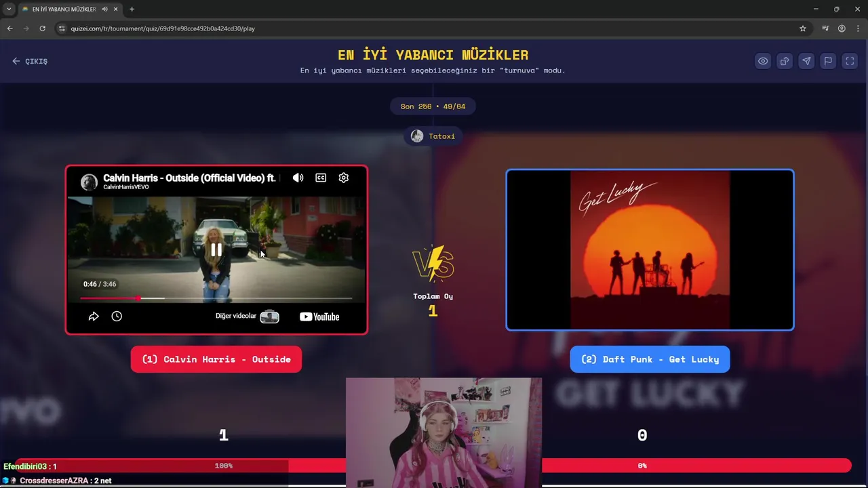The width and height of the screenshot is (868, 488).
Task: Close the EN İYİ YABANCI MÜZİKLER tab
Action: click(116, 9)
